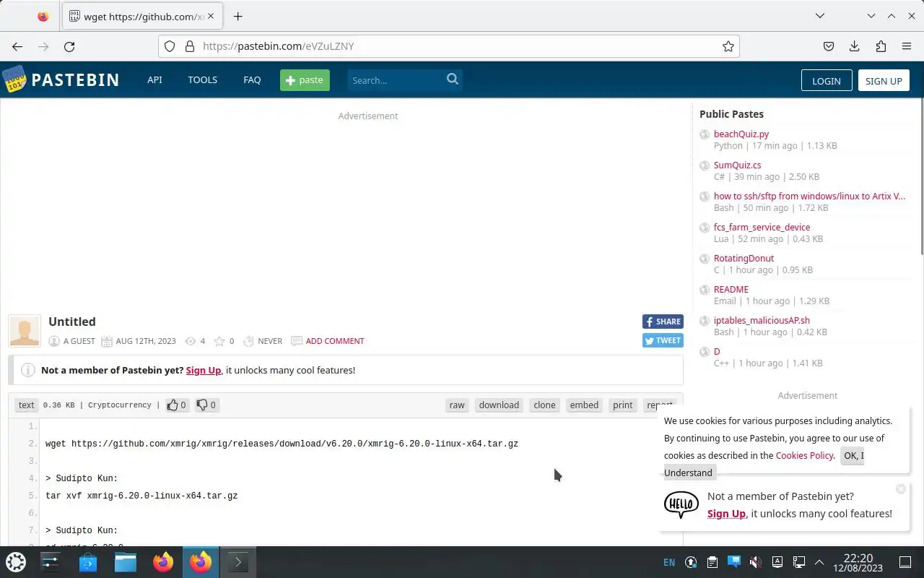The width and height of the screenshot is (924, 578).
Task: Open a new browser tab
Action: [237, 16]
